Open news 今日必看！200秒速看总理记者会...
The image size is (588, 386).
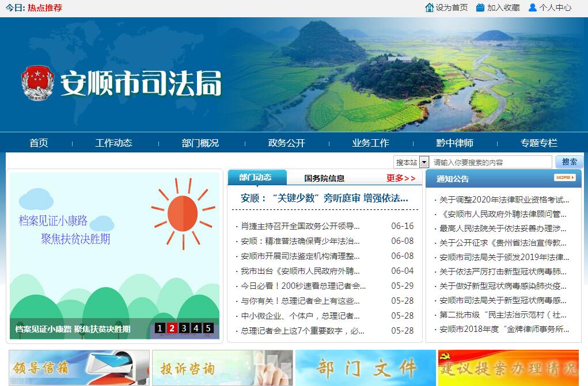(x=303, y=286)
